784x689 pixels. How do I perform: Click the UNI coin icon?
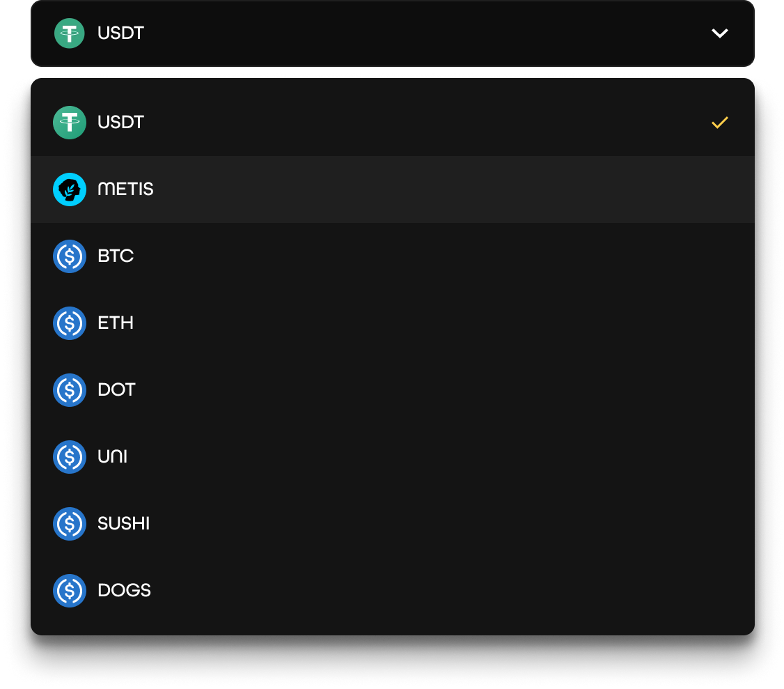point(70,457)
